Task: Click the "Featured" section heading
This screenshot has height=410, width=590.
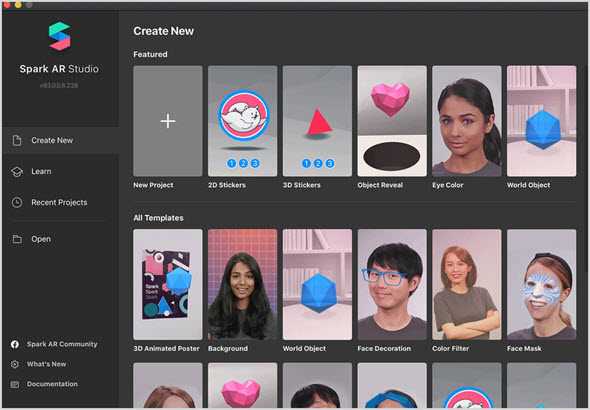Action: click(x=150, y=54)
